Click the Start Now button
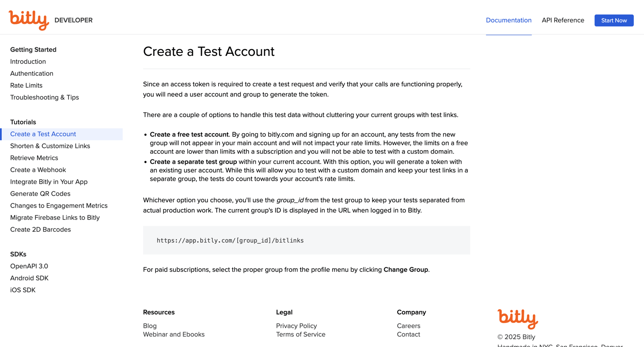 [614, 20]
